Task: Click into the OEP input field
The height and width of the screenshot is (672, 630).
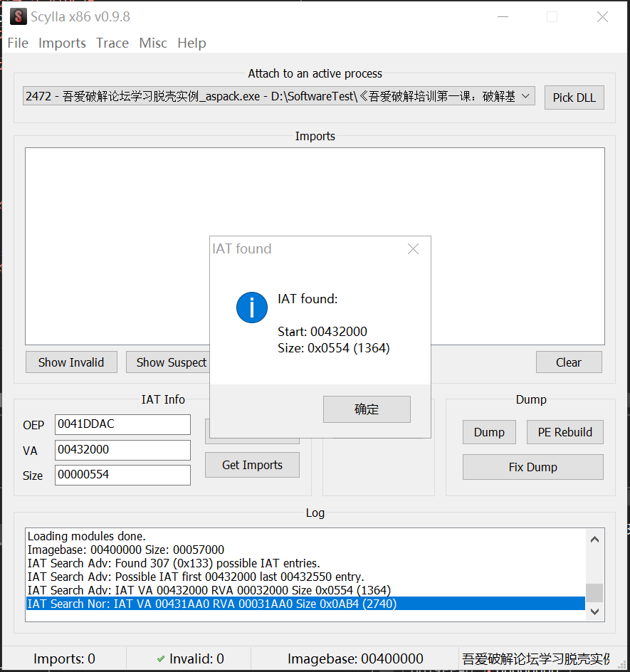Action: point(122,424)
